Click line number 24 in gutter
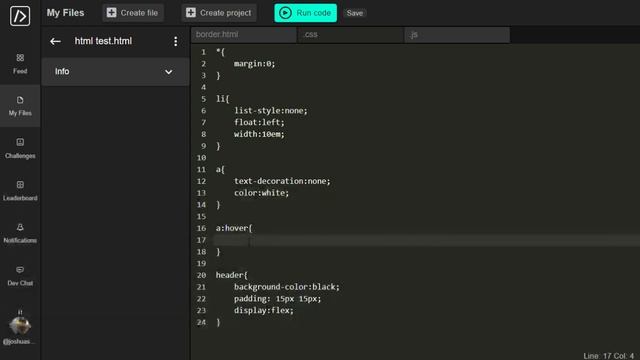 click(201, 322)
